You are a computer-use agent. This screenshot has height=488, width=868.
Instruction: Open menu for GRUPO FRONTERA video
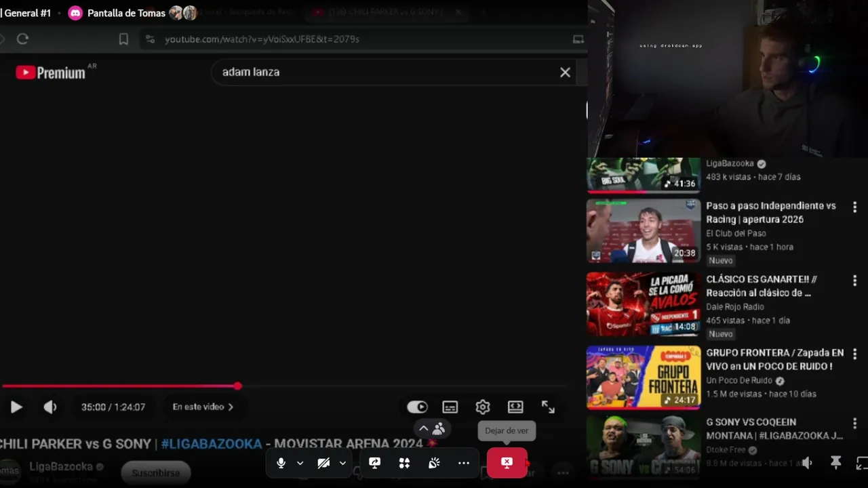pos(854,354)
